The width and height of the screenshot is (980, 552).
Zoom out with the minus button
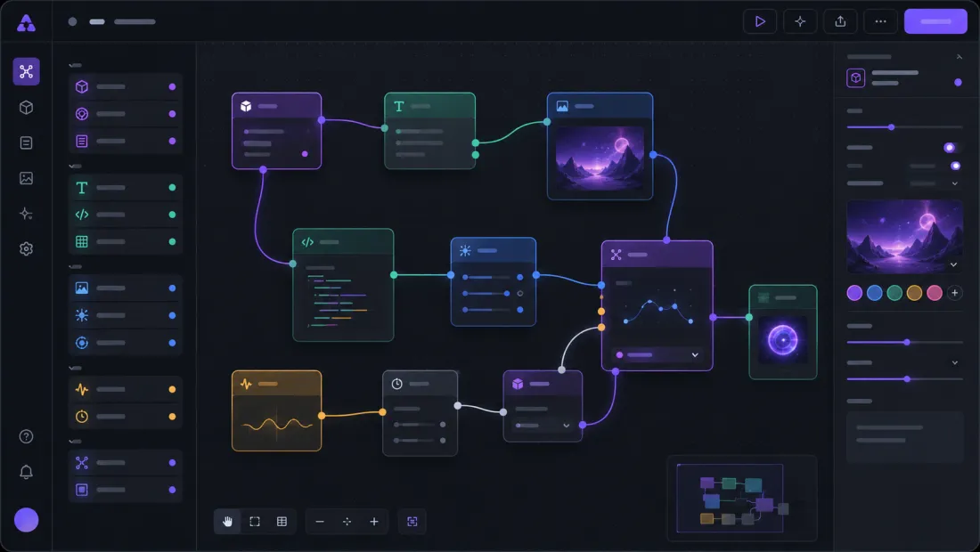point(320,522)
